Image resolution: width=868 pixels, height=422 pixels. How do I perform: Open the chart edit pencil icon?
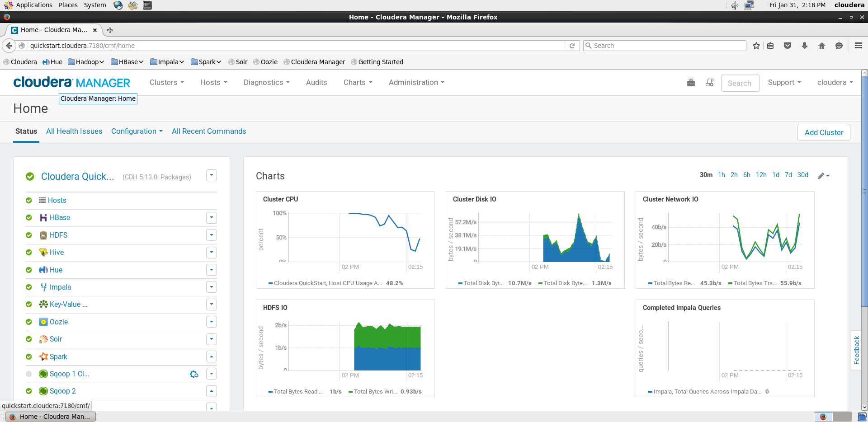(x=821, y=176)
